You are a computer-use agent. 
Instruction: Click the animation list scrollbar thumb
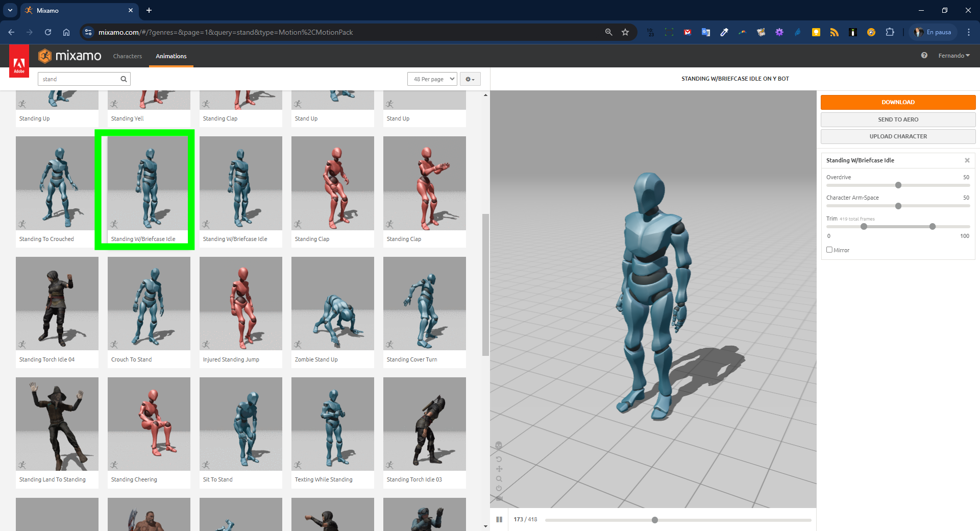[x=485, y=284]
